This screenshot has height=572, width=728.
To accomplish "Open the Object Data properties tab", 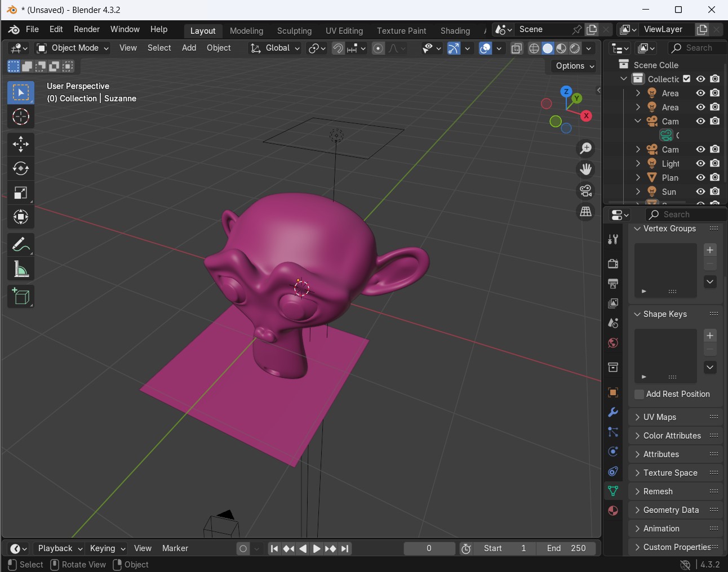I will 613,491.
